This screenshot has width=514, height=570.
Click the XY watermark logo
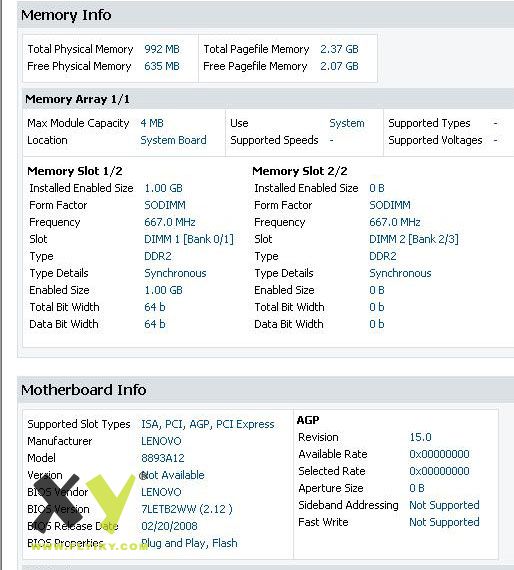[84, 503]
